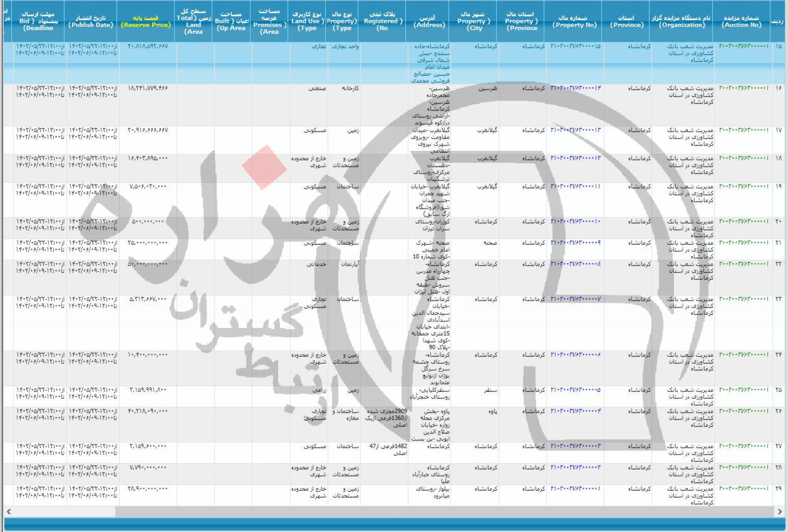The image size is (788, 532).
Task: Click the Province column header
Action: coord(626,19)
